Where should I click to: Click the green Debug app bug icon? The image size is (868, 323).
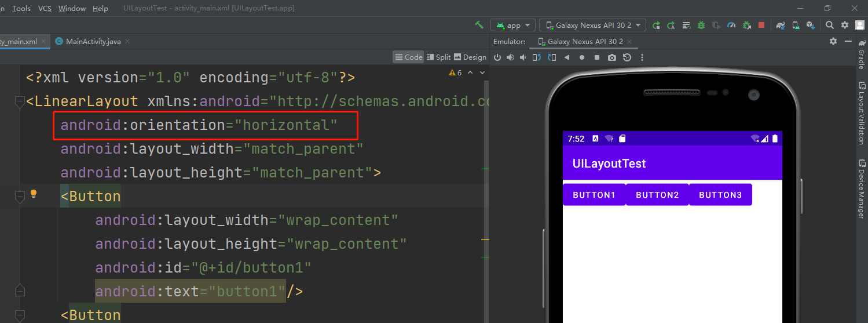(x=701, y=26)
